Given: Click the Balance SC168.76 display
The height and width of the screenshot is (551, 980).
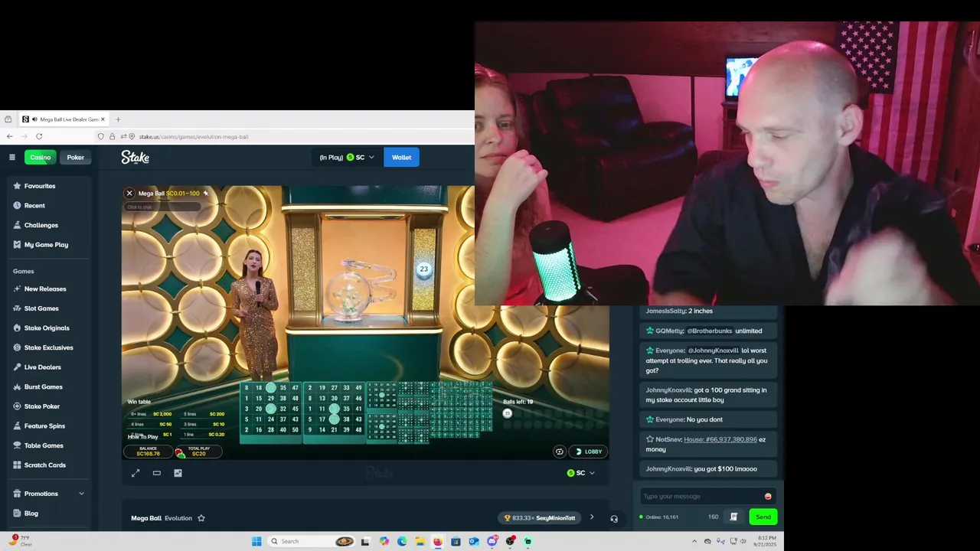Looking at the screenshot, I should pyautogui.click(x=148, y=452).
